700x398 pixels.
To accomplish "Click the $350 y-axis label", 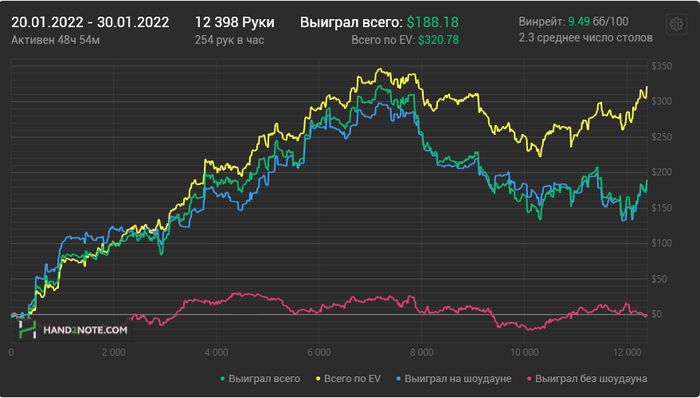I will [662, 66].
